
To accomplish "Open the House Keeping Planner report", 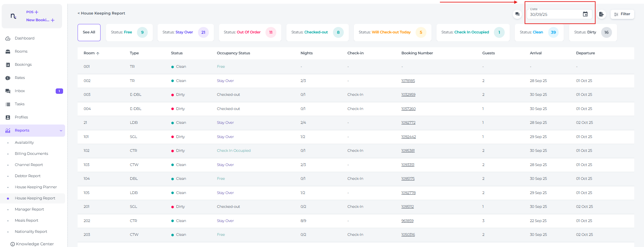I will click(36, 187).
